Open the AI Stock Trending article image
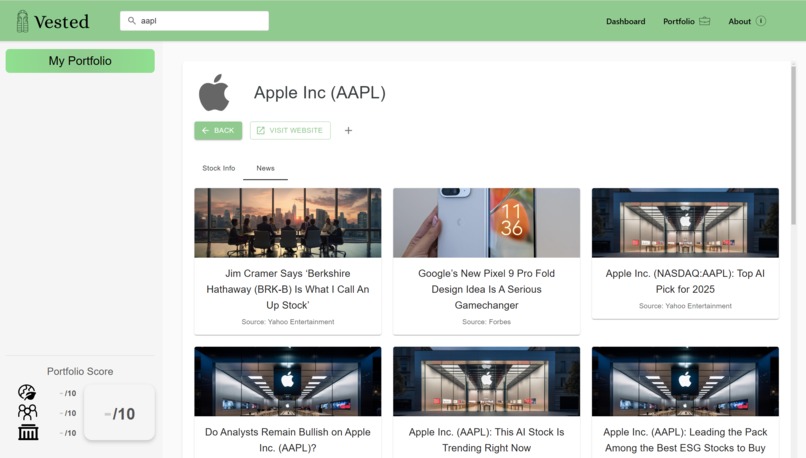 (486, 381)
